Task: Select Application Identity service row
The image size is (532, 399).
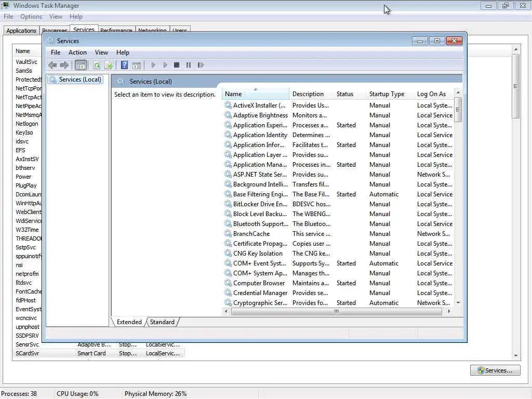Action: click(x=338, y=135)
